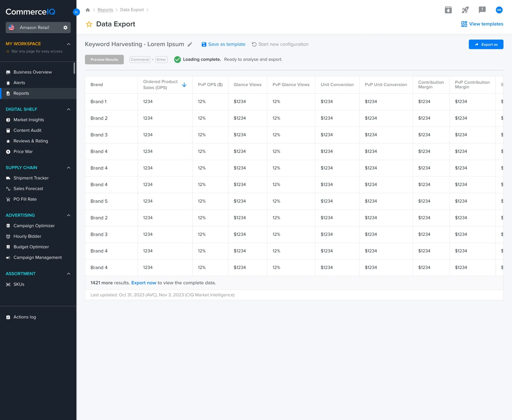The width and height of the screenshot is (512, 420).
Task: Collapse the Digital Shelf section
Action: click(x=69, y=109)
